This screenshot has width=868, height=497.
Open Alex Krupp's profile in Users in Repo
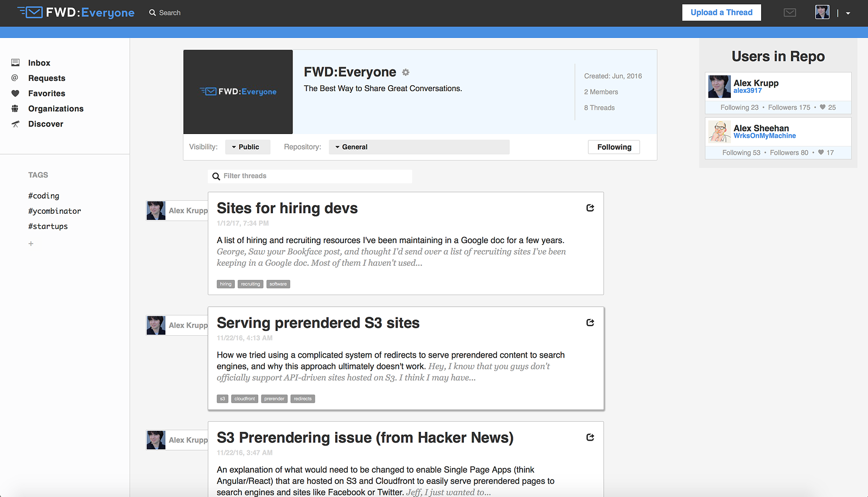click(756, 83)
